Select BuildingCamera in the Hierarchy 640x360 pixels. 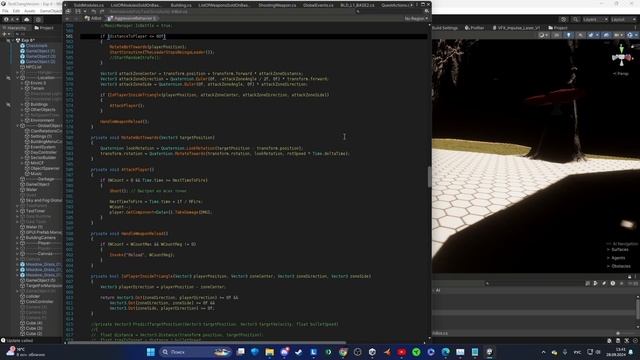pyautogui.click(x=40, y=238)
